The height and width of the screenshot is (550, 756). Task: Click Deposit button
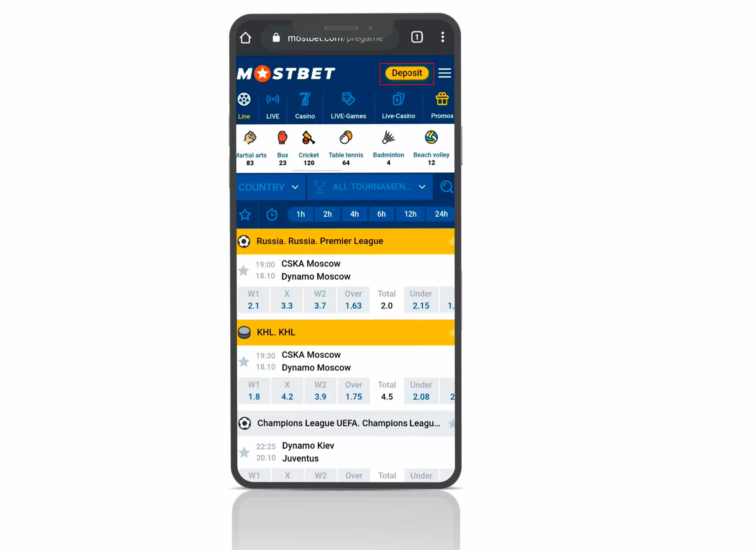tap(407, 73)
